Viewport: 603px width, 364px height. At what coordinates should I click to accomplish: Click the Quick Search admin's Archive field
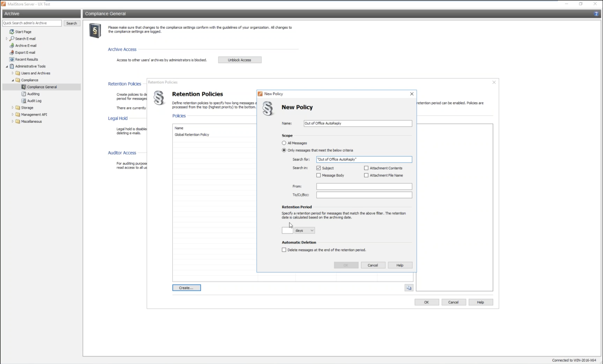[x=32, y=23]
